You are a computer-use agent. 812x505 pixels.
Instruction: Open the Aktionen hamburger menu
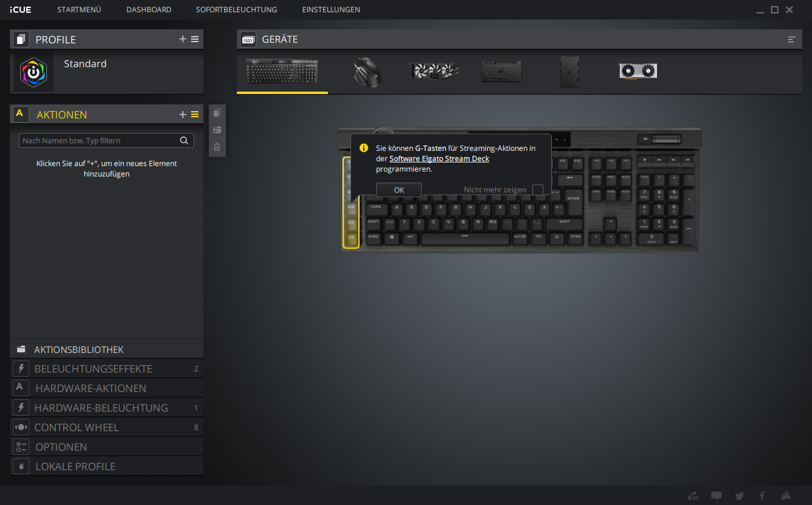pyautogui.click(x=195, y=114)
